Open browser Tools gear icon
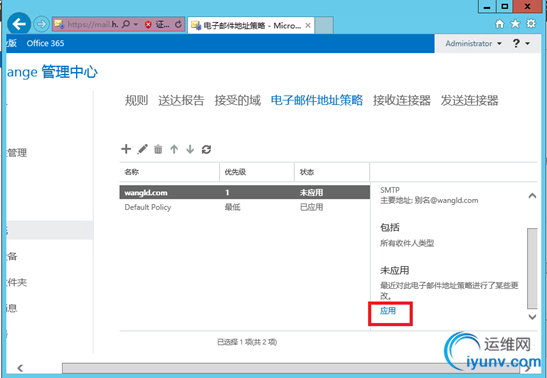 tap(531, 24)
